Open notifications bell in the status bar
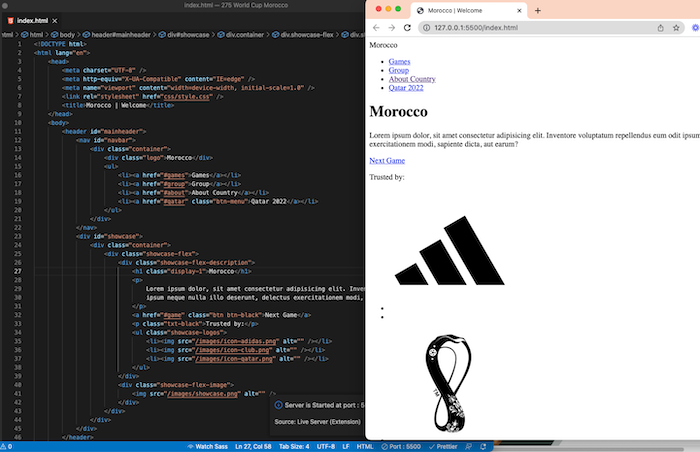Viewport: 700px width, 452px height. coord(483,446)
